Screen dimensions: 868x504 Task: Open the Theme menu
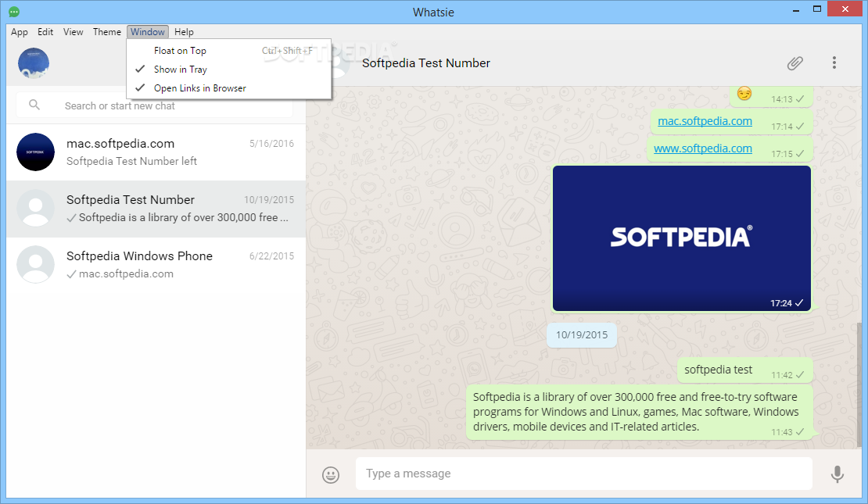107,32
